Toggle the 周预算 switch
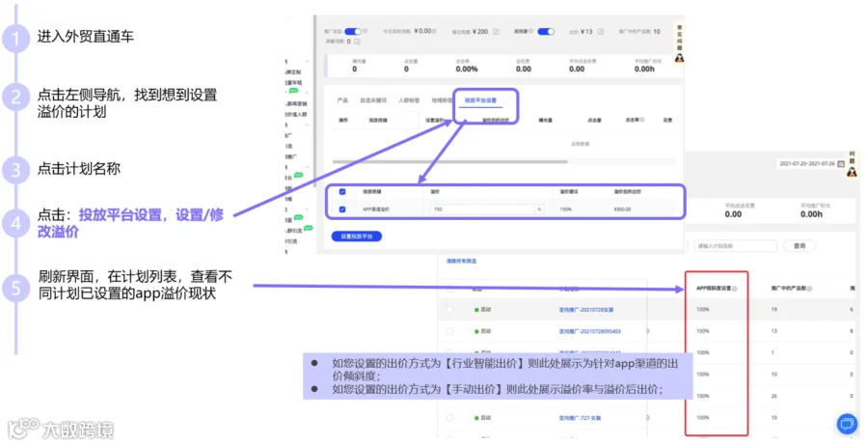 pos(546,32)
